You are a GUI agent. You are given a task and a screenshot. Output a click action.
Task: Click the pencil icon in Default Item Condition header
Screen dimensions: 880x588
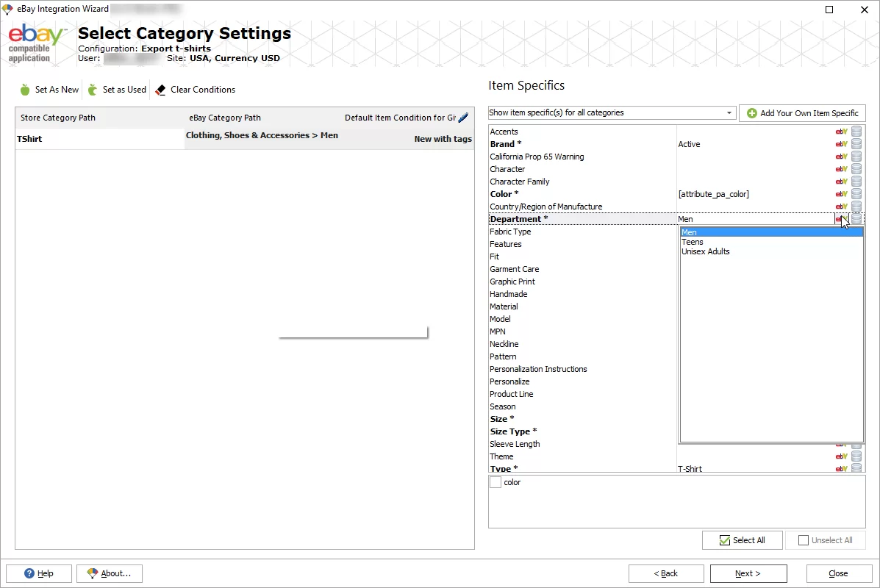click(465, 118)
